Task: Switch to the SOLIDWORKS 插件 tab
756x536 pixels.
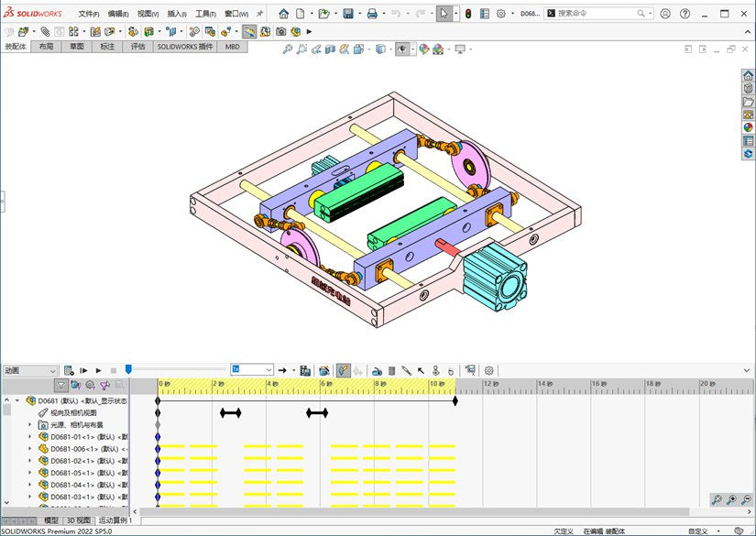Action: 185,47
